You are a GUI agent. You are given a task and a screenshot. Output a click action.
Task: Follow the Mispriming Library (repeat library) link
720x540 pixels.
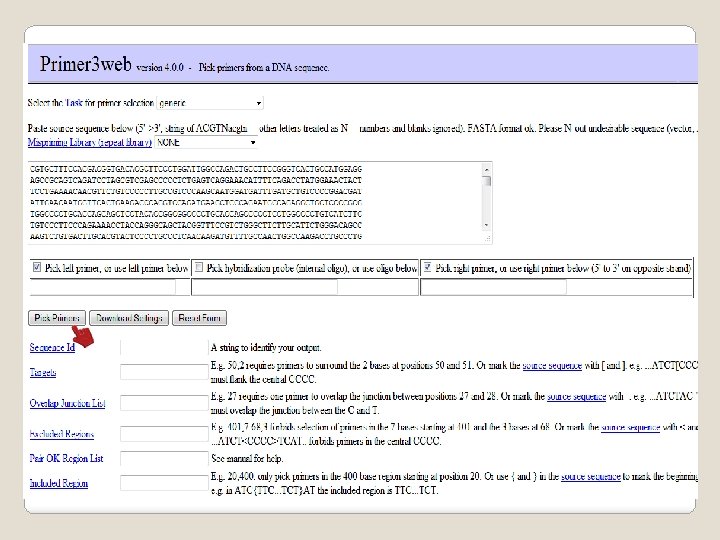tap(90, 142)
